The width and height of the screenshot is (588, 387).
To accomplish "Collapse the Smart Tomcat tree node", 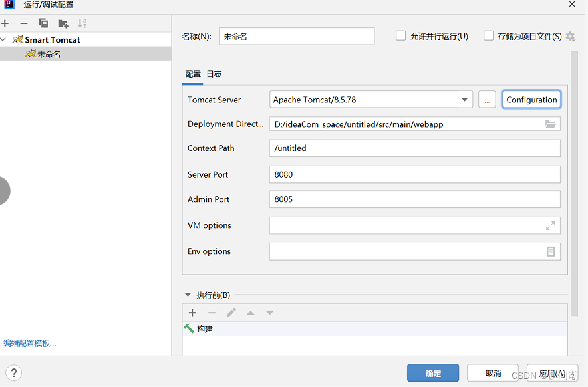I will pos(3,39).
